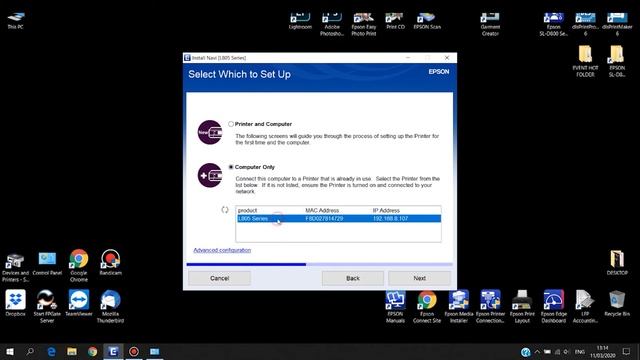The width and height of the screenshot is (640, 360).
Task: Click the MAC Address column header
Action: pyautogui.click(x=322, y=211)
